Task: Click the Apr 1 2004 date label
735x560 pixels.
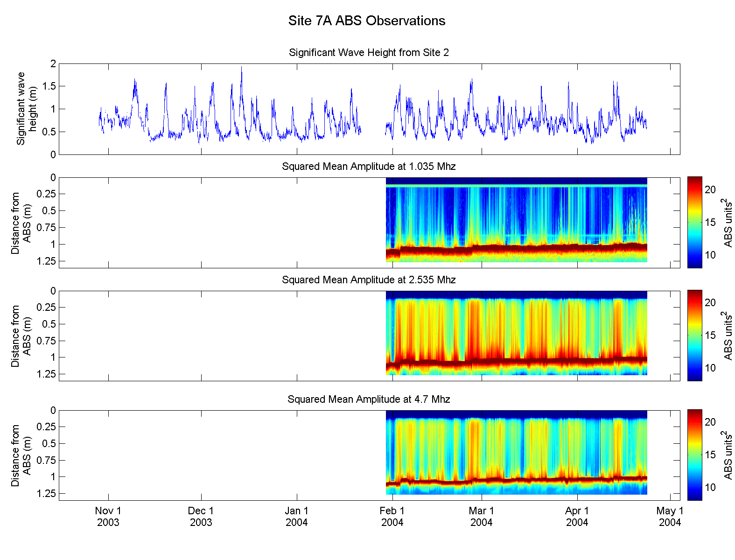Action: (577, 517)
